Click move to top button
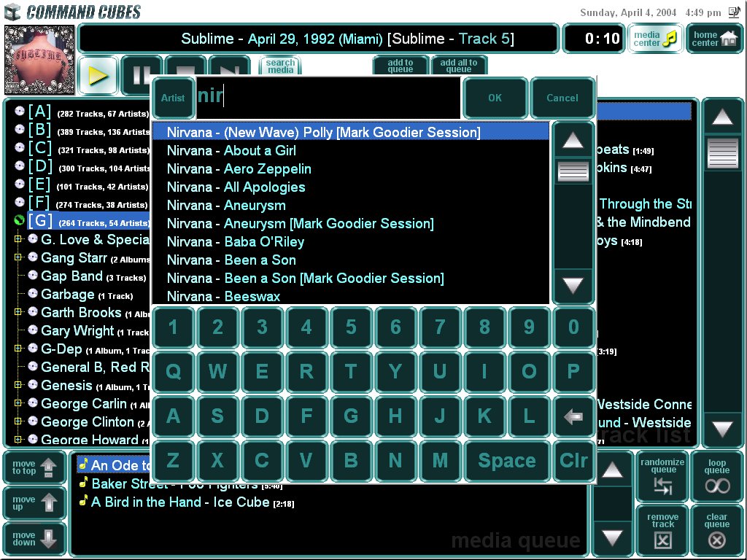The image size is (747, 560). (x=34, y=467)
